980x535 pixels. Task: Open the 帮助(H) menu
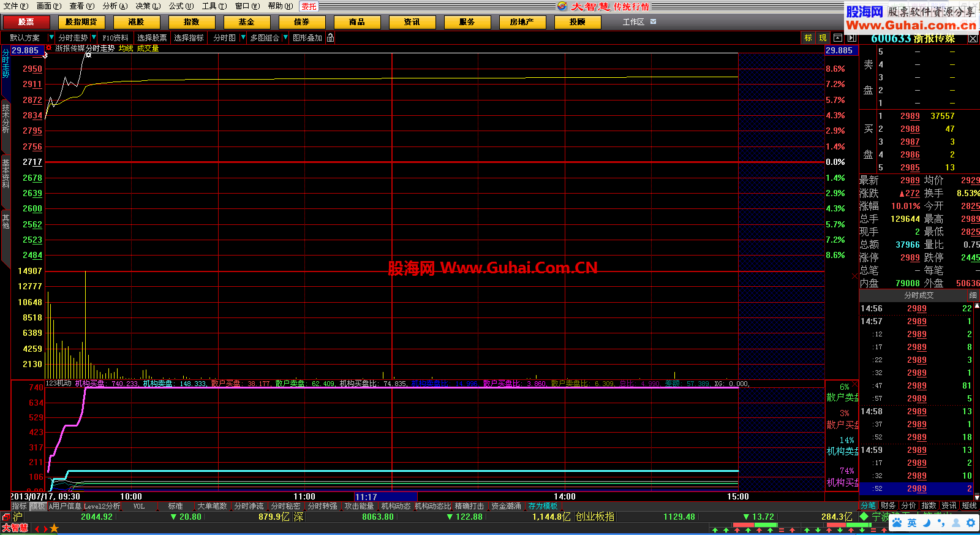click(281, 6)
